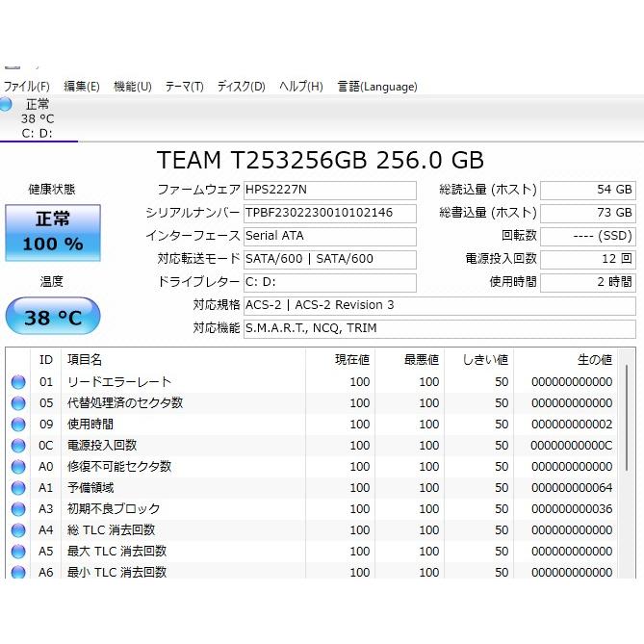Click the status icon for attribute A4
This screenshot has height=644, width=644.
pyautogui.click(x=18, y=530)
